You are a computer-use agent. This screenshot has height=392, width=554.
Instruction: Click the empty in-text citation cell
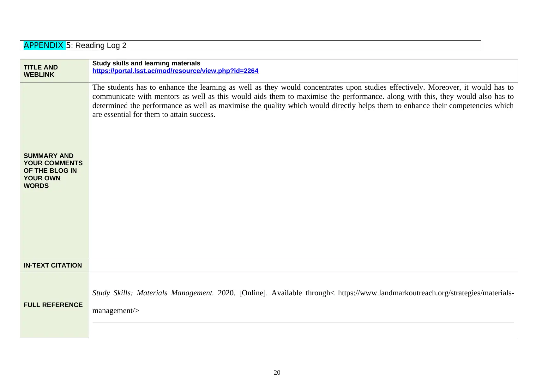303,266
